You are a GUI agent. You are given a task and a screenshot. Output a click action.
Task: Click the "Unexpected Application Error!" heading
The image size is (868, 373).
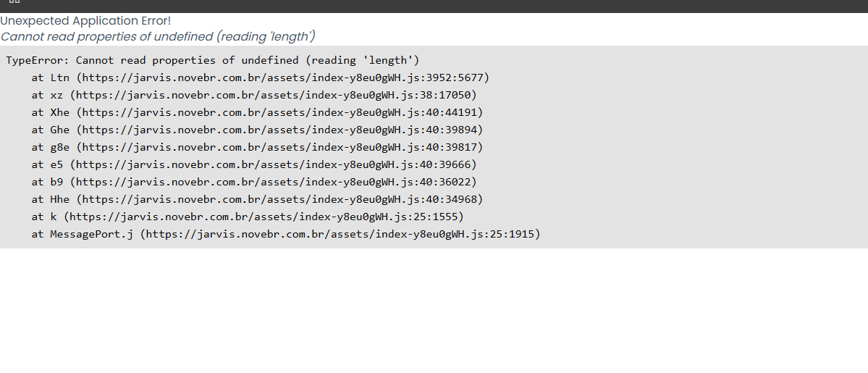85,21
